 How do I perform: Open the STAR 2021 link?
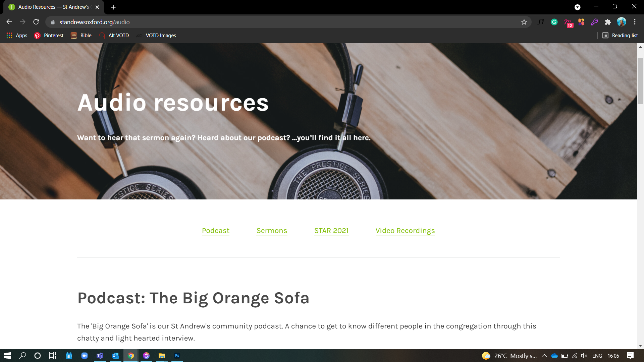pos(331,231)
